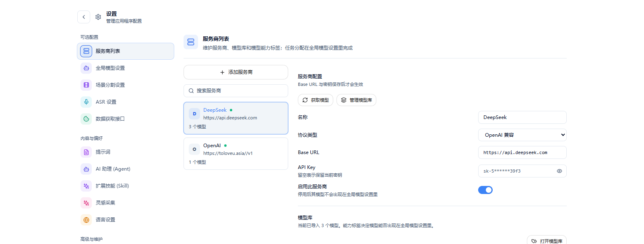Image resolution: width=644 pixels, height=244 pixels.
Task: Open 提示词 in the sidebar
Action: [126, 152]
